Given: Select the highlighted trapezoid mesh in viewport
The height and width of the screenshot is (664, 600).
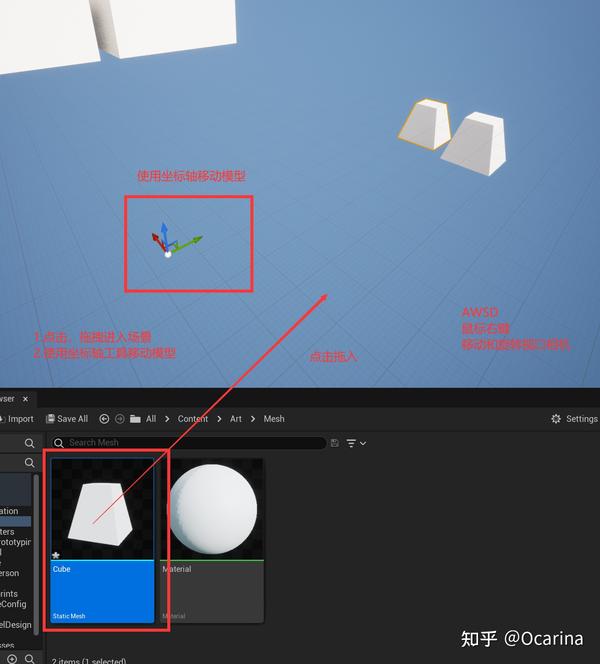Looking at the screenshot, I should pyautogui.click(x=424, y=124).
